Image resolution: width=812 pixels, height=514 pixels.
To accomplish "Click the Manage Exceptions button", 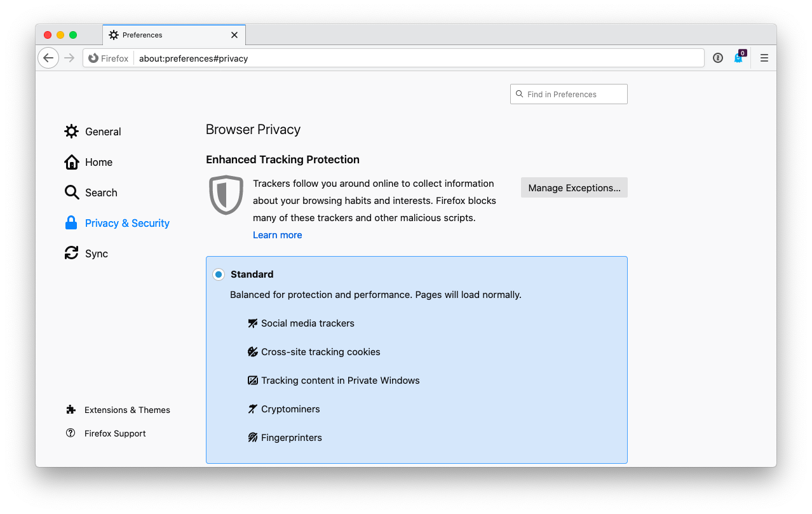I will (574, 187).
